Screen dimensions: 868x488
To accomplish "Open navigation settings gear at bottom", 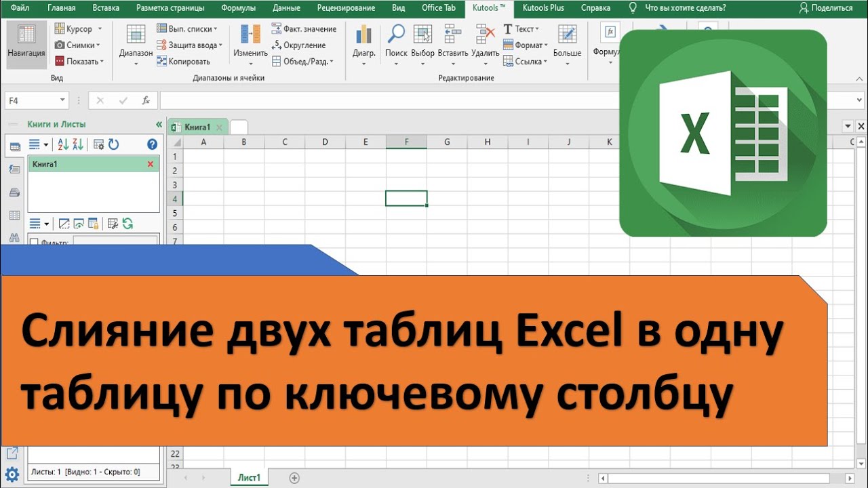I will [x=12, y=474].
